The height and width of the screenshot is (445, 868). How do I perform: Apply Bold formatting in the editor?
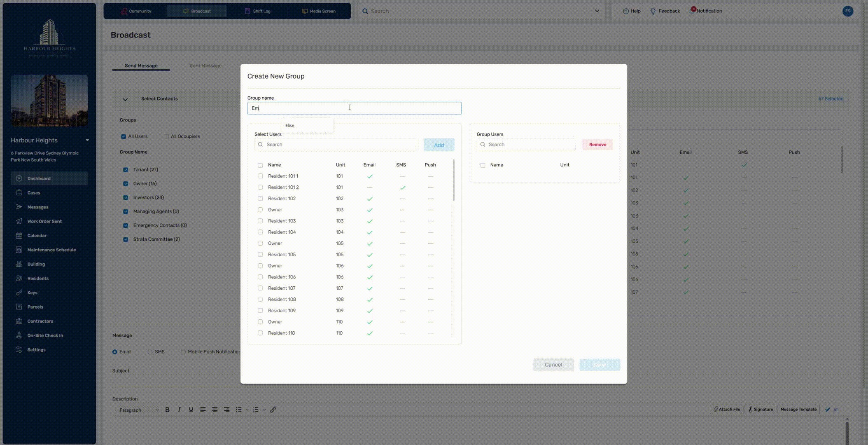167,410
